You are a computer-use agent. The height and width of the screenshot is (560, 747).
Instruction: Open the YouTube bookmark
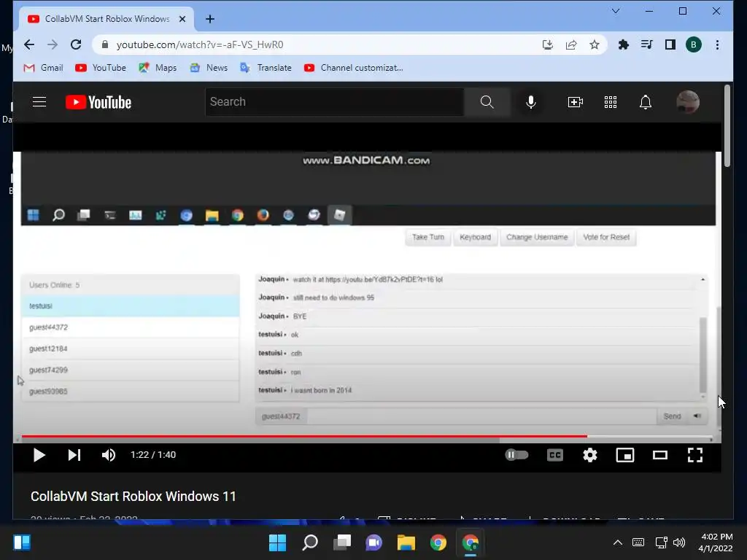coord(101,68)
